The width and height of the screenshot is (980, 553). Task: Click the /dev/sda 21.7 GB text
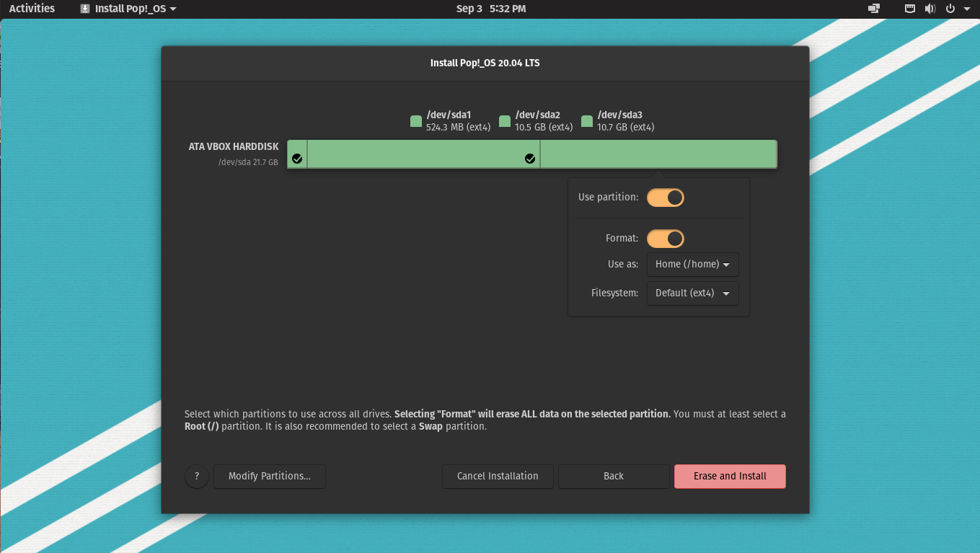coord(248,162)
